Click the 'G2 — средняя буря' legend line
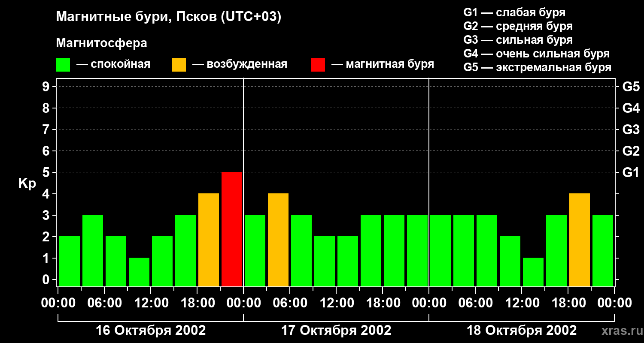This screenshot has height=343, width=644. (518, 26)
